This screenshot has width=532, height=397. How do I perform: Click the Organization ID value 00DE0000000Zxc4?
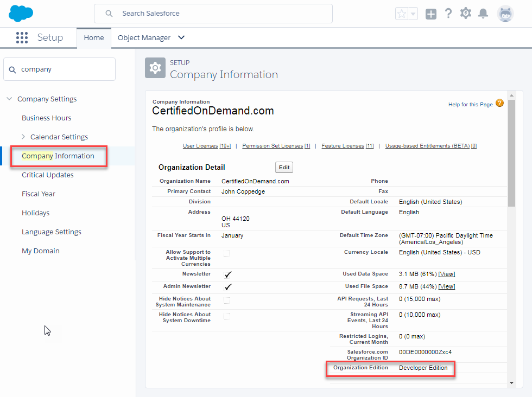click(425, 352)
